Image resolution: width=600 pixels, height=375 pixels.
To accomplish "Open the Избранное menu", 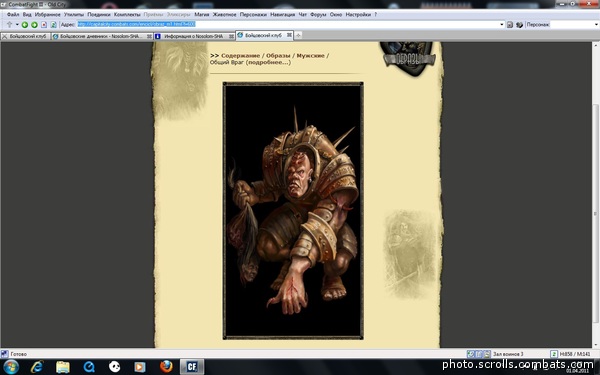I will pos(47,15).
